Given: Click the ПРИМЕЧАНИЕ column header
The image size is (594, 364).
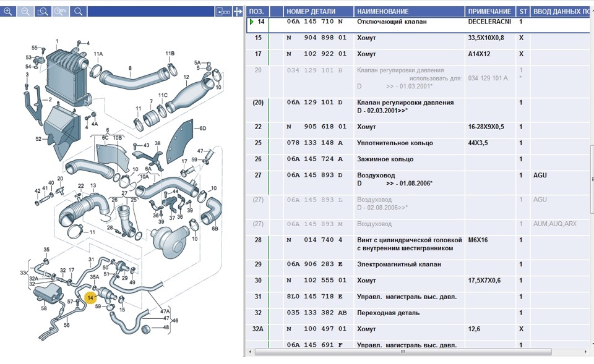Looking at the screenshot, I should (x=490, y=11).
